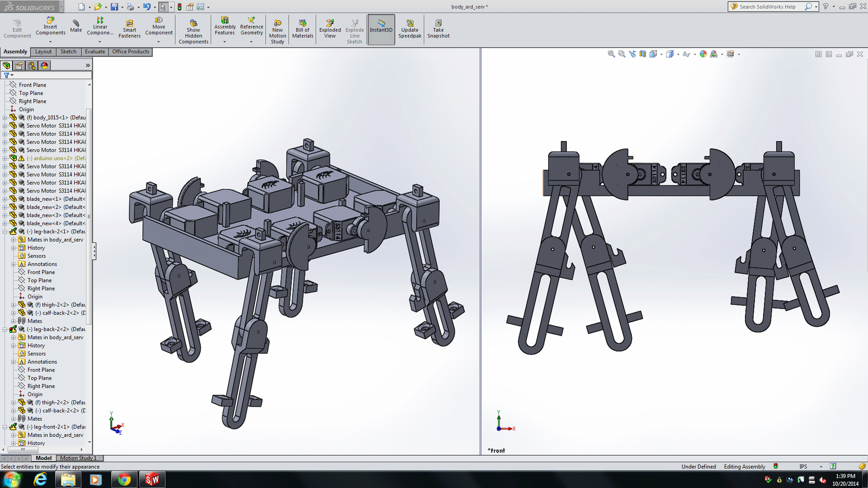Open Bill of Materials

coord(302,29)
